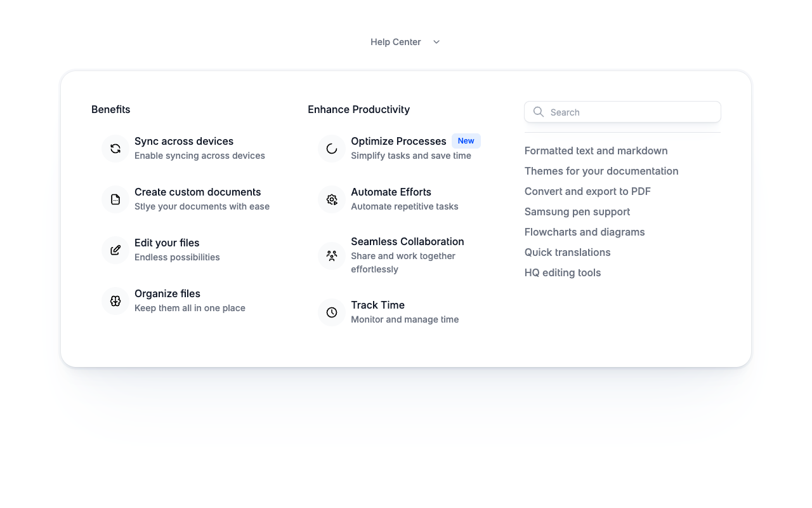Click the Automate Efforts gear icon
The width and height of the screenshot is (812, 508).
pyautogui.click(x=332, y=199)
